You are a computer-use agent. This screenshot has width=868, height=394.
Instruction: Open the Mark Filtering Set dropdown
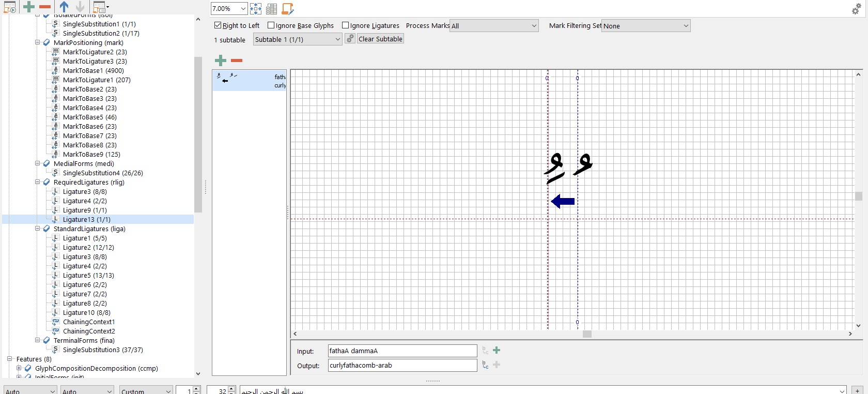pyautogui.click(x=645, y=26)
